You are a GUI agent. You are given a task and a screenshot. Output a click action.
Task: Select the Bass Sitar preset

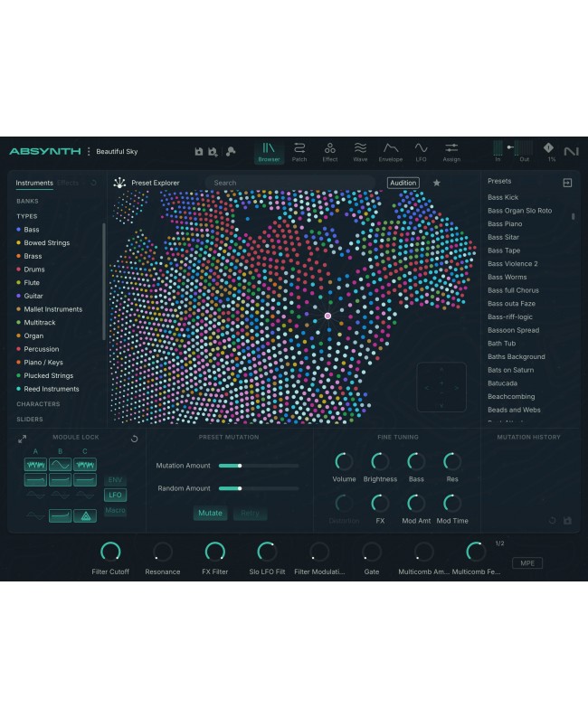(x=503, y=237)
